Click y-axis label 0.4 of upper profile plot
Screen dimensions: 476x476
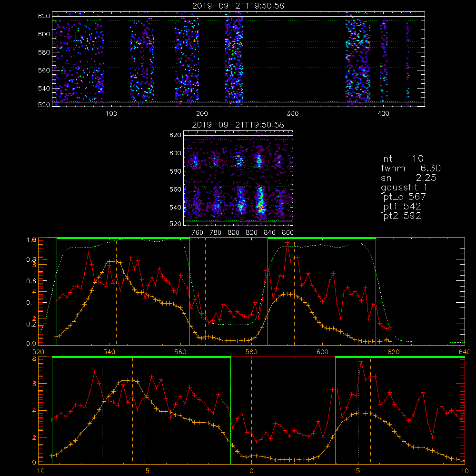tap(31, 302)
